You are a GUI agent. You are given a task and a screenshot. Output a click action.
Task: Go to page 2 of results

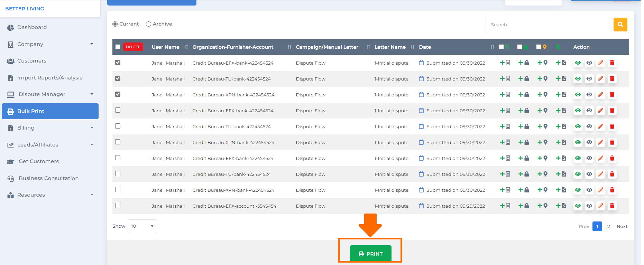coord(609,226)
